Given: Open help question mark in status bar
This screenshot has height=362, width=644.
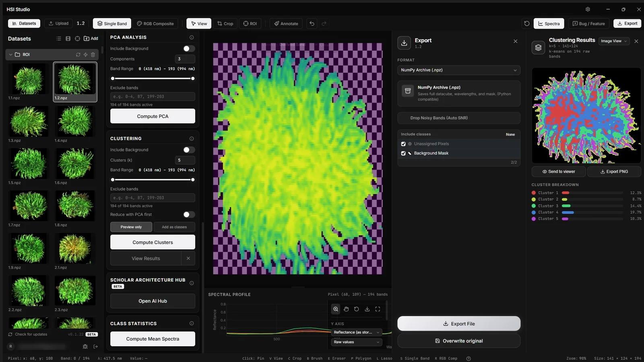Looking at the screenshot, I should point(469,358).
